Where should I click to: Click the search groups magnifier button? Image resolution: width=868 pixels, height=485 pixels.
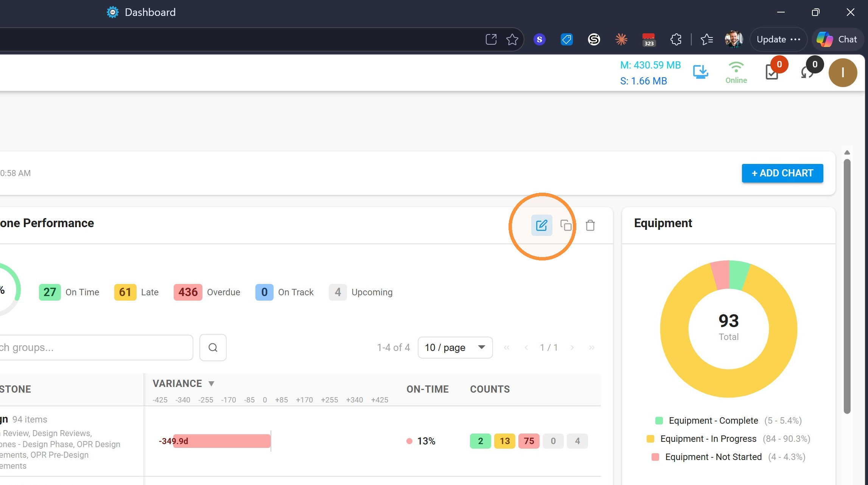pyautogui.click(x=213, y=348)
